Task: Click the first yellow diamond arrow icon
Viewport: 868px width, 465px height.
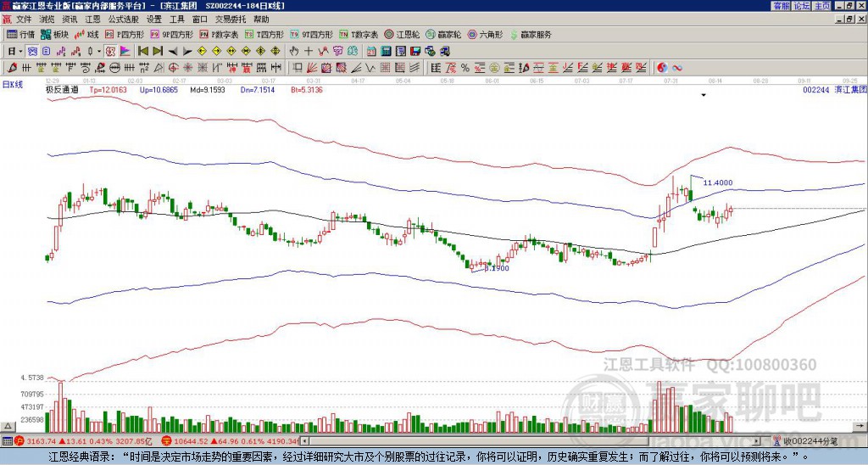Action: click(x=202, y=52)
